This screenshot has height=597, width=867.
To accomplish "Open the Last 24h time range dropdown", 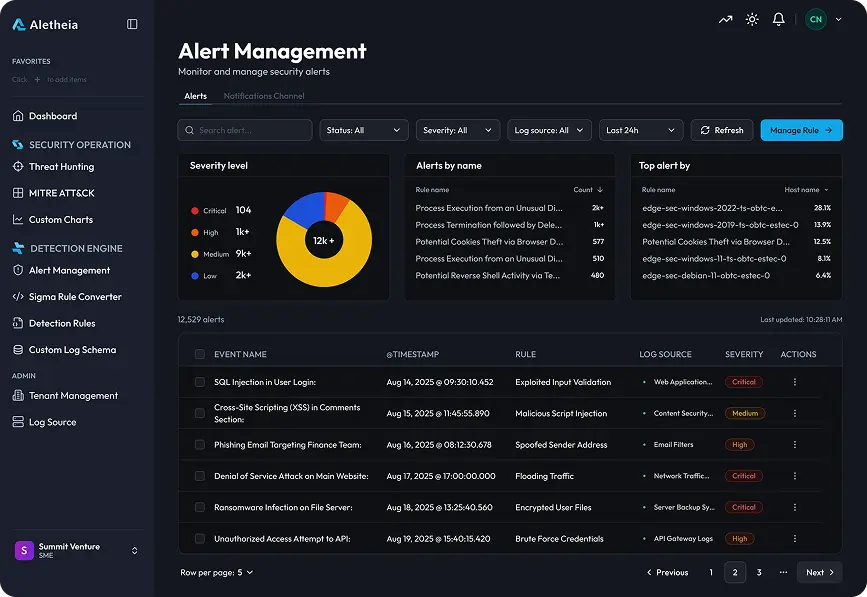I will [641, 130].
